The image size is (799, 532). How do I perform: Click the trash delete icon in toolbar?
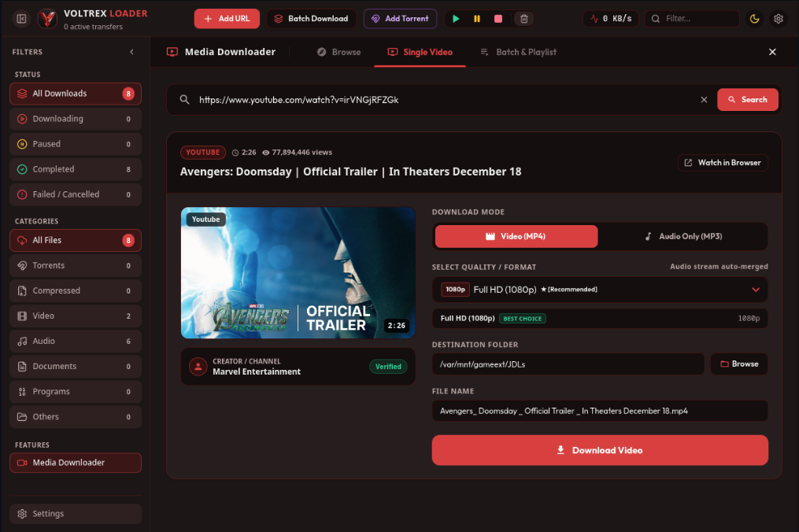pyautogui.click(x=523, y=19)
